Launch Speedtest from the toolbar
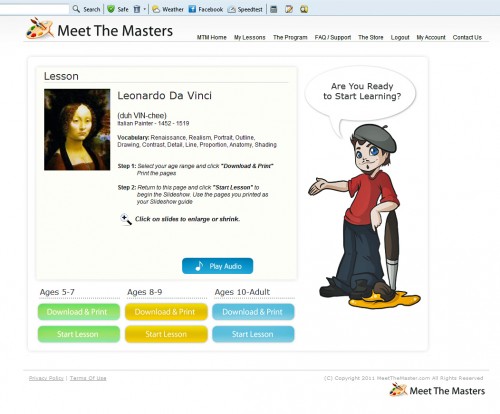The width and height of the screenshot is (500, 414). click(x=245, y=9)
